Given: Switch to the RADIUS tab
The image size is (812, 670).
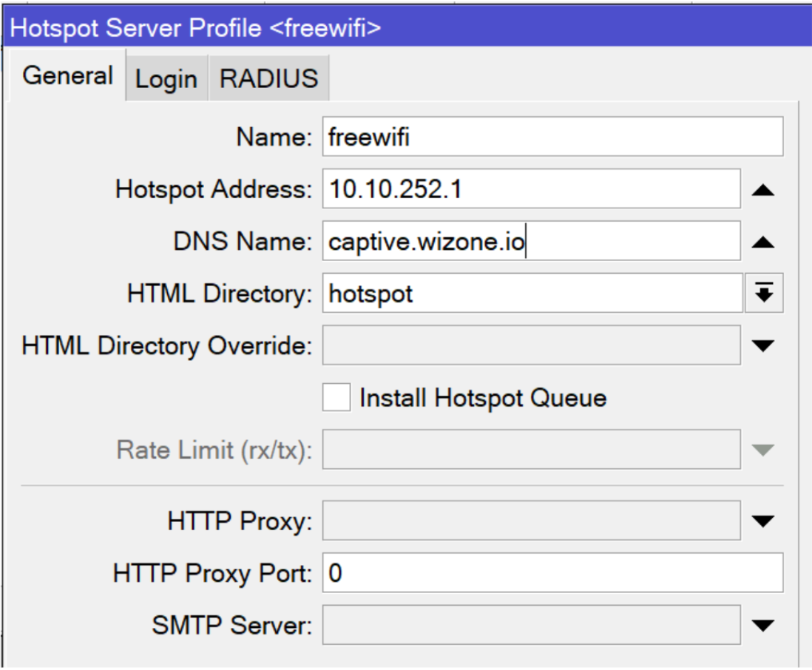Looking at the screenshot, I should coord(269,78).
